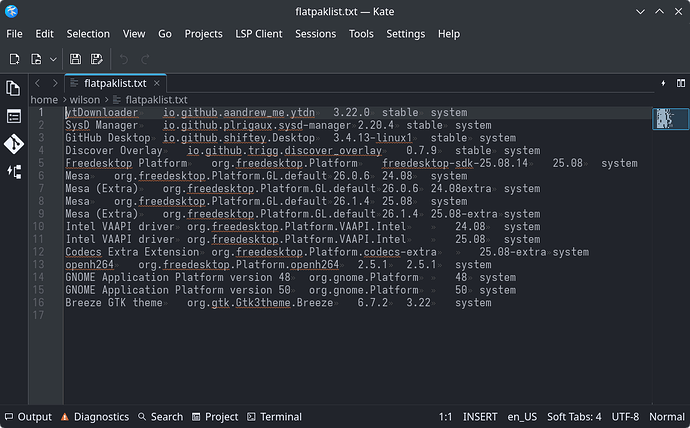
Task: Click the Undo arrow icon
Action: [124, 59]
